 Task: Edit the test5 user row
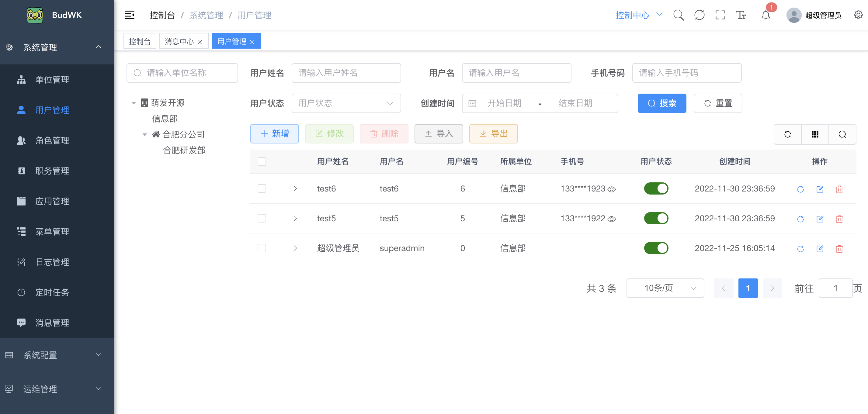(x=820, y=219)
